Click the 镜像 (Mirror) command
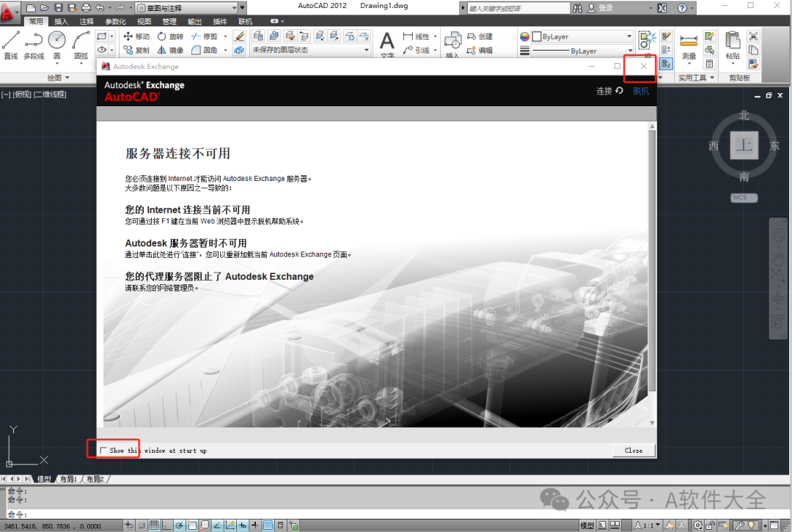 coord(170,50)
